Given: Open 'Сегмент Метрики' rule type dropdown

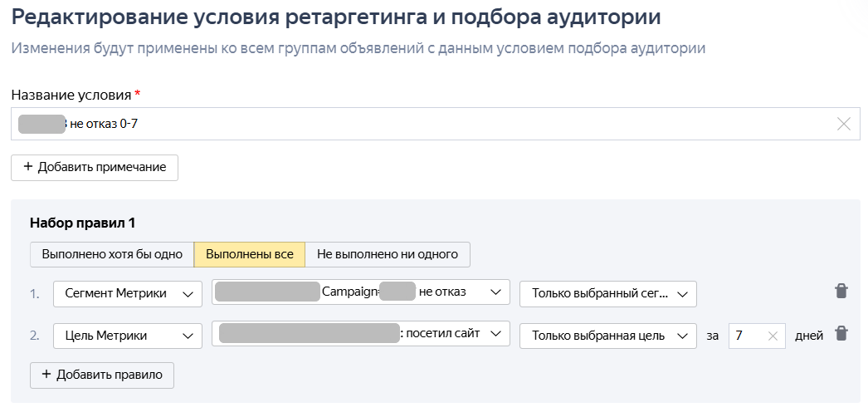Looking at the screenshot, I should 128,293.
